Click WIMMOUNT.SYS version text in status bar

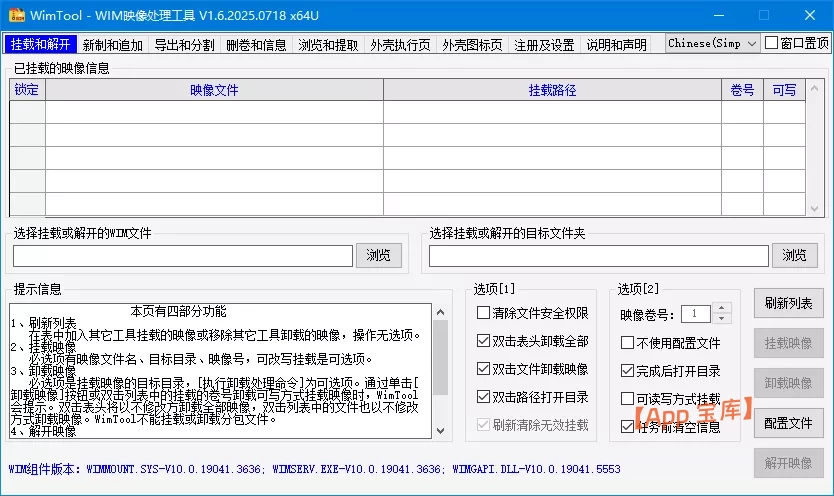[x=174, y=469]
